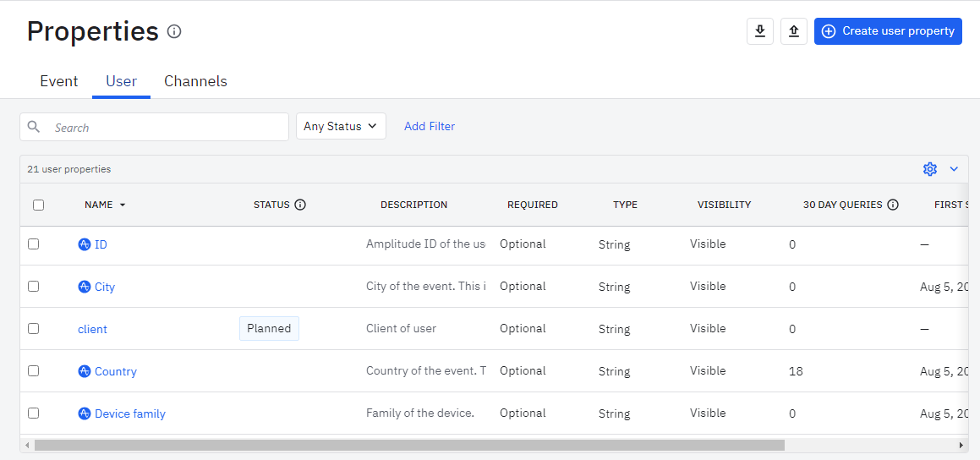Open the Any Status dropdown
Viewport: 980px width, 460px height.
pos(341,126)
